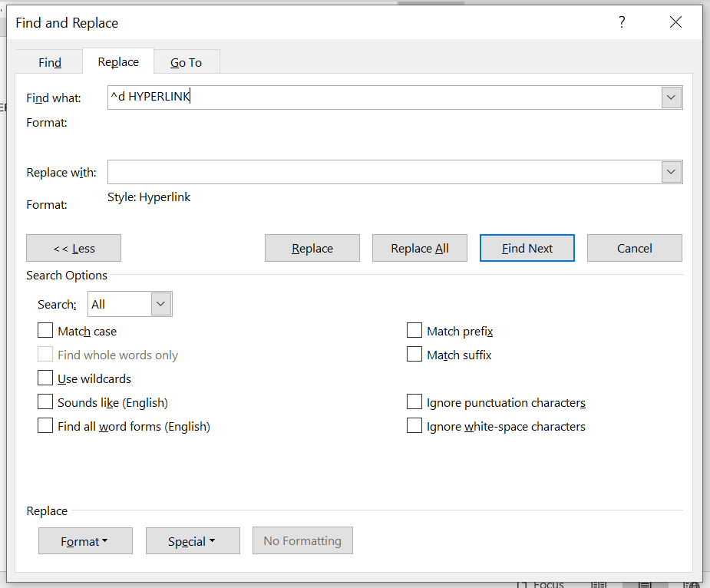Click the Find Next button

click(x=527, y=248)
